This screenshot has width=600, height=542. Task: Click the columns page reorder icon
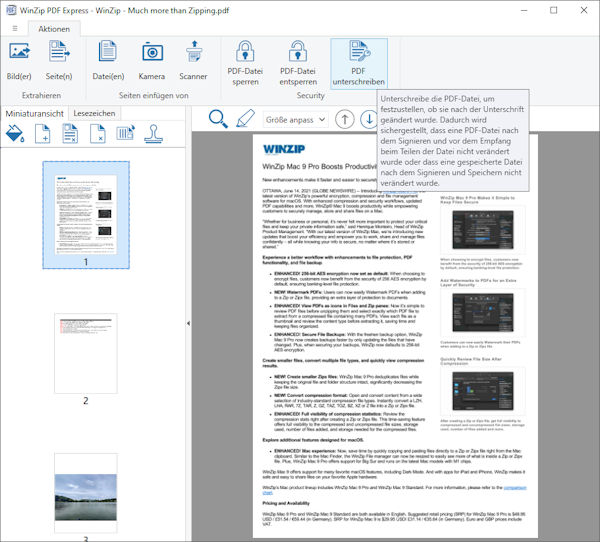pos(126,133)
